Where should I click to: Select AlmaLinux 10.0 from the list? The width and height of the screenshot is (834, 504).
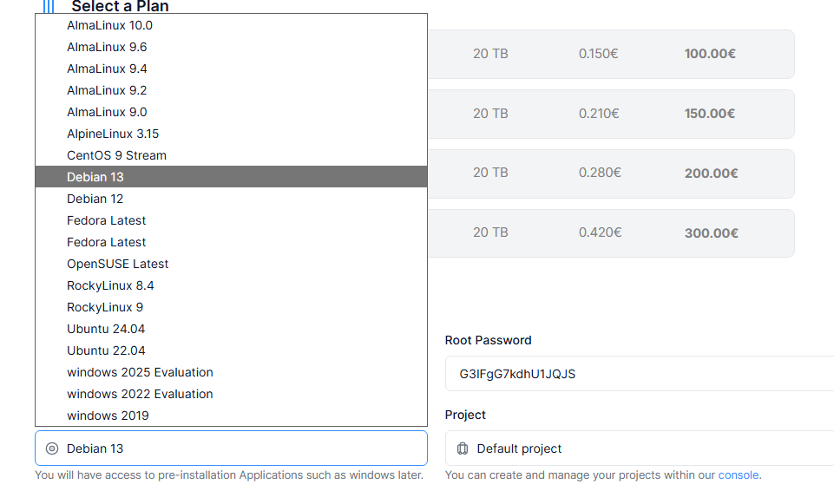[x=109, y=25]
